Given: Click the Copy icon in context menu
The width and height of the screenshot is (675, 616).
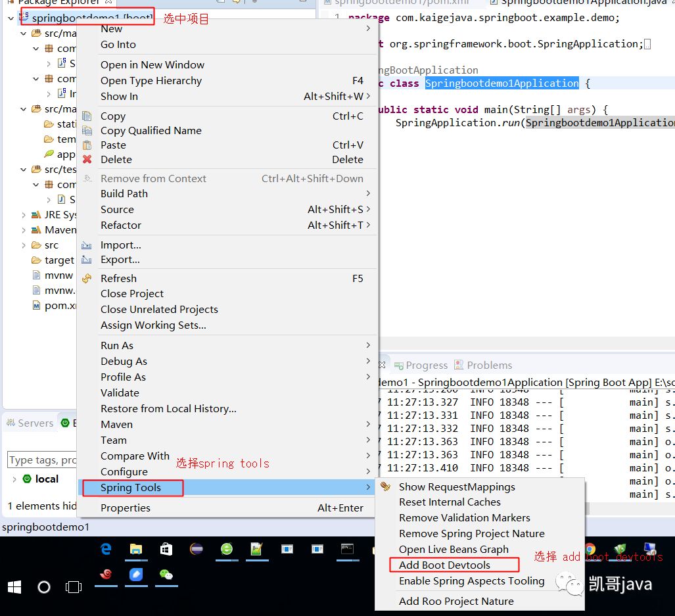Looking at the screenshot, I should pyautogui.click(x=87, y=116).
